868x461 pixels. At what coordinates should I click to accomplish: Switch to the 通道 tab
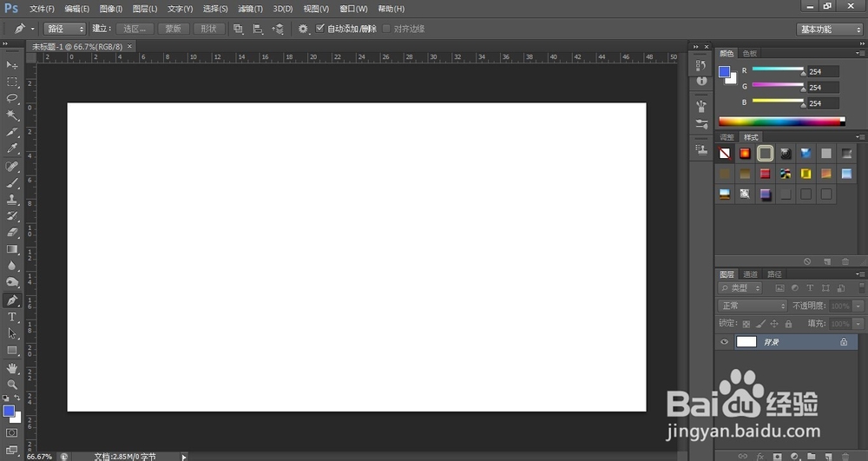coord(750,274)
